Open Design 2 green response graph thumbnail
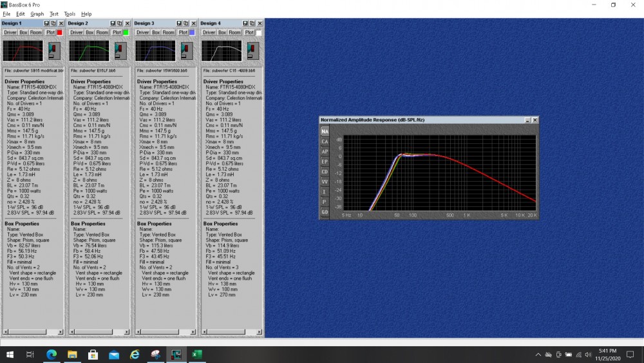Image resolution: width=644 pixels, height=363 pixels. (89, 50)
